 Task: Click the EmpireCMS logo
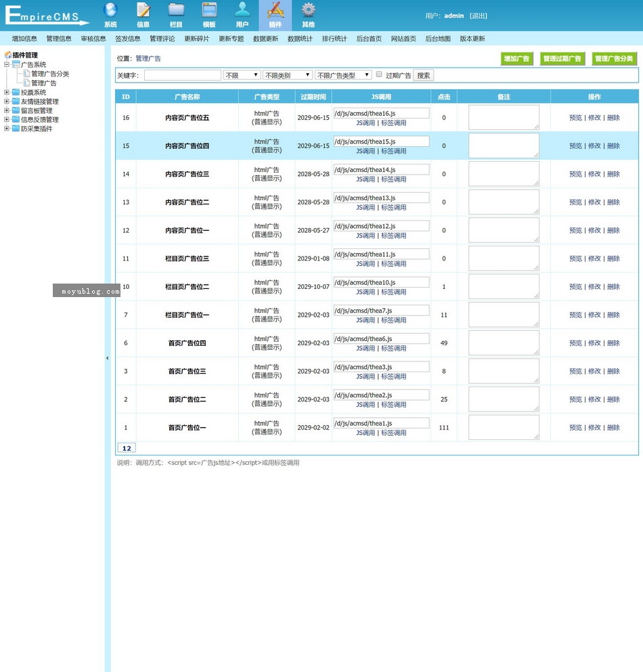[x=46, y=16]
